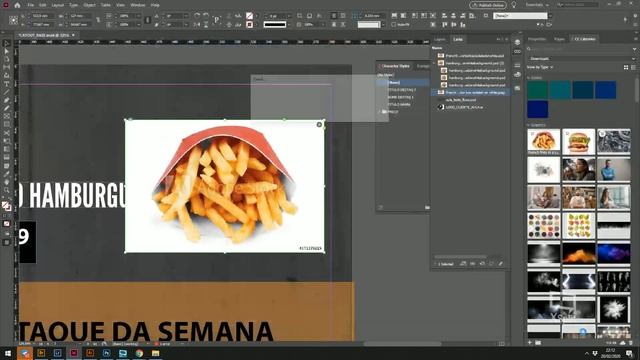The image size is (640, 360).
Task: Switch to the CC Libraries tab
Action: pyautogui.click(x=584, y=39)
